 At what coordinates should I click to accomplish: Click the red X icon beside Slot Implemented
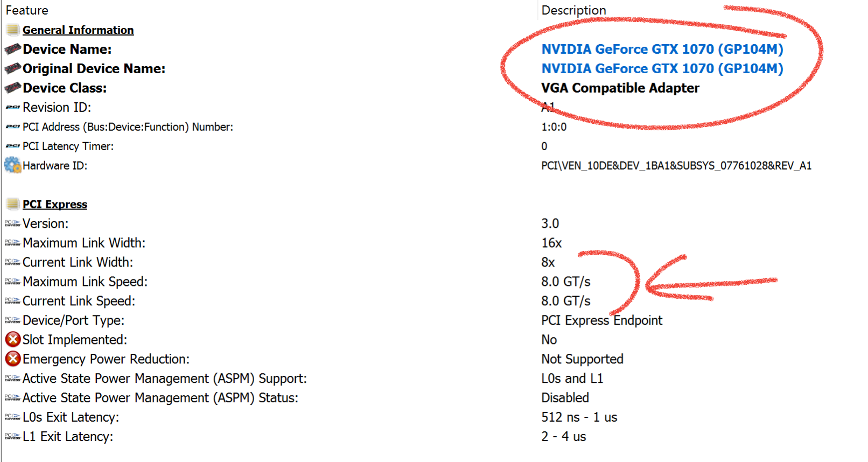click(13, 340)
